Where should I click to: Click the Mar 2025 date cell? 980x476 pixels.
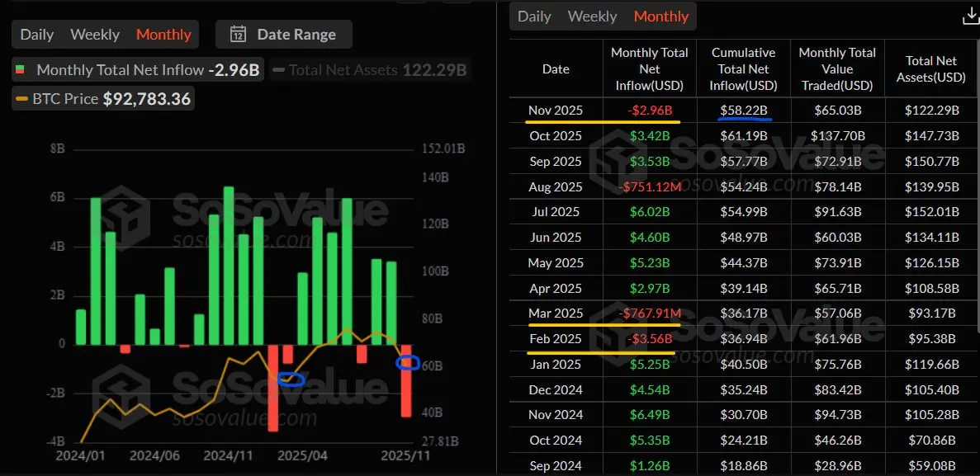[x=556, y=313]
